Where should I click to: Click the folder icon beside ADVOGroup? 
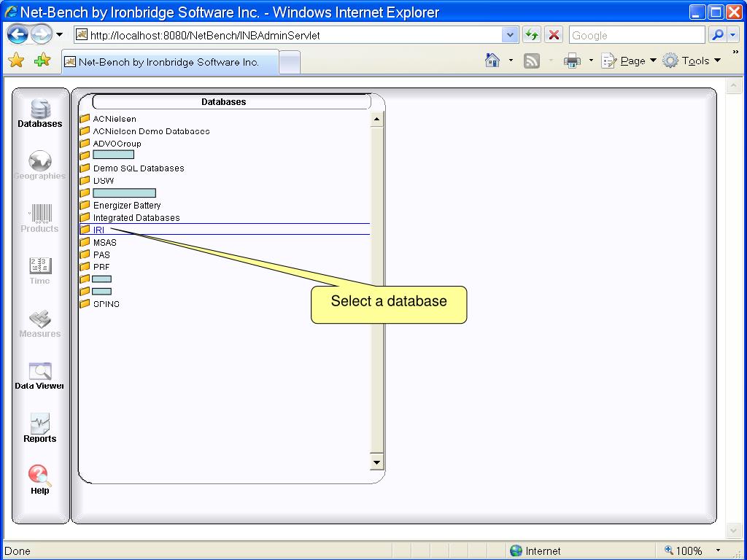85,144
